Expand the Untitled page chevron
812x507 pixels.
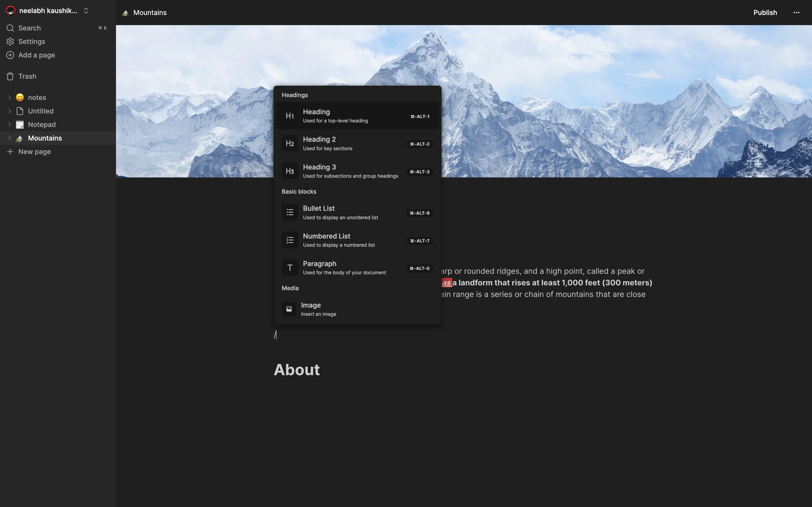pyautogui.click(x=9, y=111)
